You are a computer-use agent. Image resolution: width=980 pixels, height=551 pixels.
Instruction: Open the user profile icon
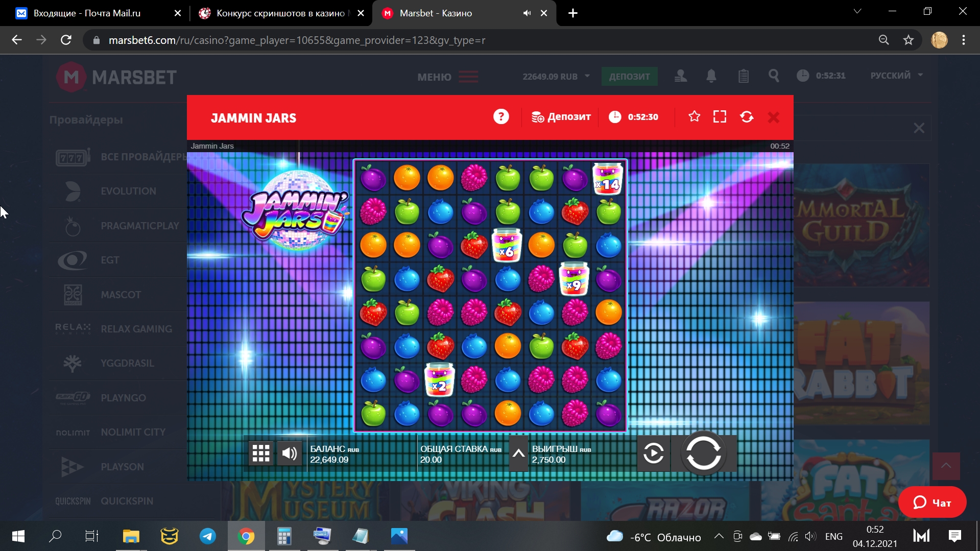click(x=681, y=76)
